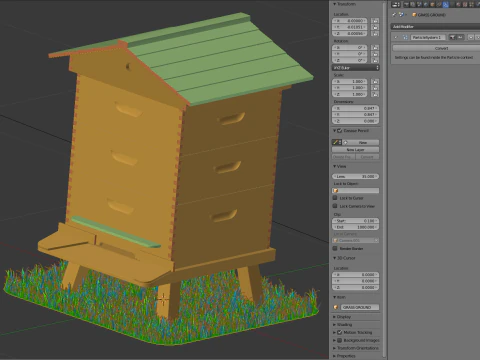Collapse the Grease Pencil panel

334,131
